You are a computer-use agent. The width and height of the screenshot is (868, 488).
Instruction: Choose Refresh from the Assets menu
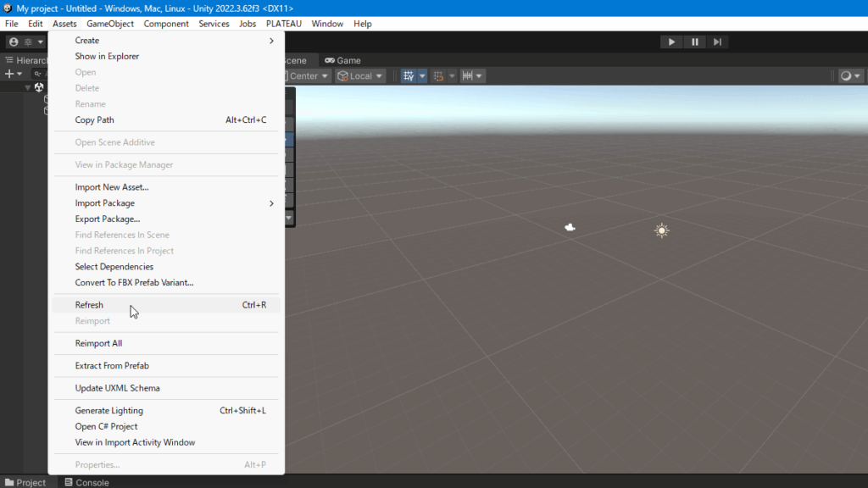tap(89, 305)
